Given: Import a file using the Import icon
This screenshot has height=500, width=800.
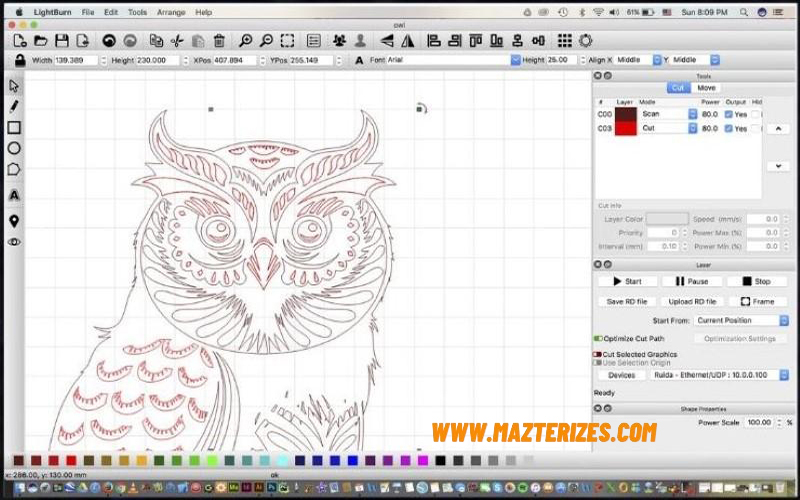Looking at the screenshot, I should tap(82, 41).
